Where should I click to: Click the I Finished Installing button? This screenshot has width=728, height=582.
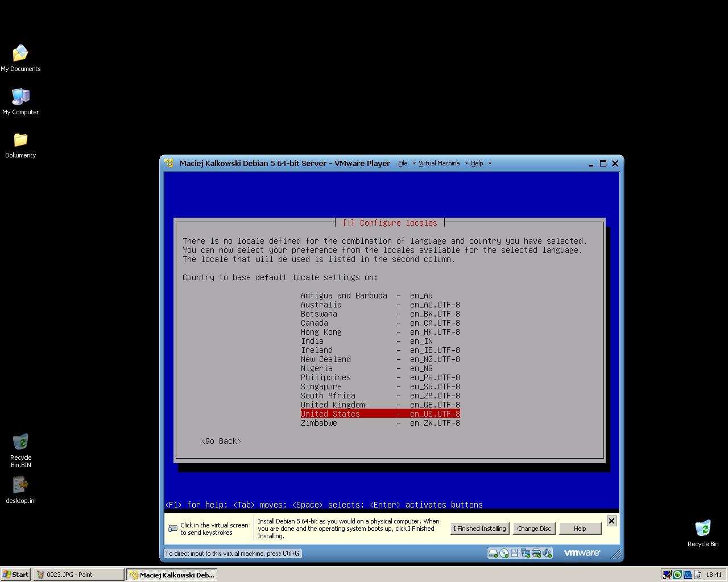479,529
